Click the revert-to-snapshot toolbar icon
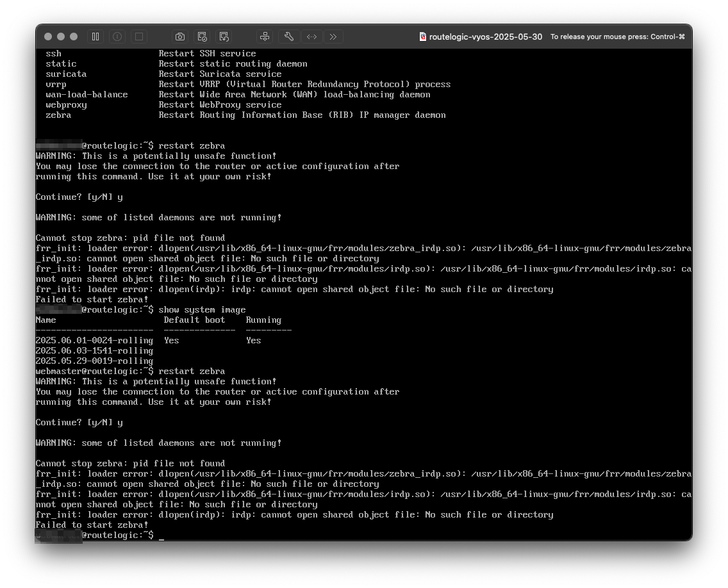 point(224,37)
